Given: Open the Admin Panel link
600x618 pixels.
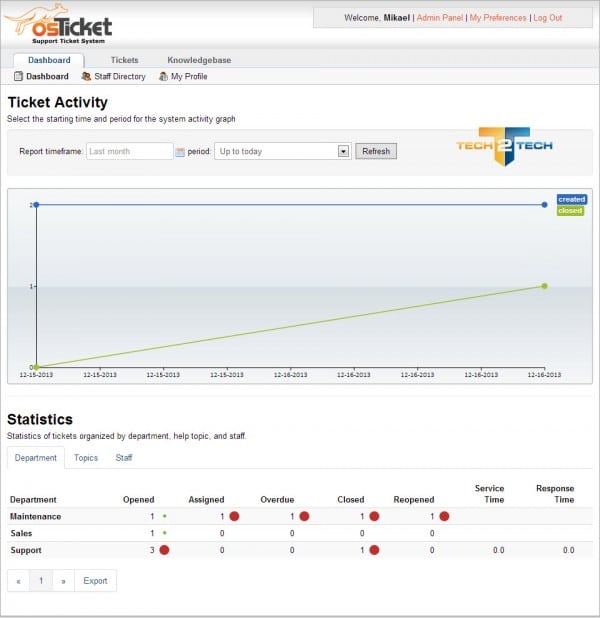Looking at the screenshot, I should coord(440,18).
